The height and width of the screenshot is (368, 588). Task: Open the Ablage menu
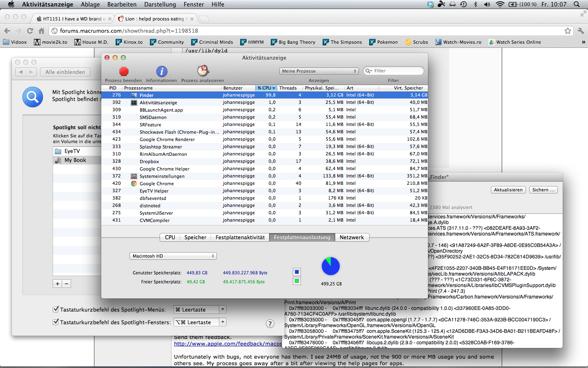[90, 4]
